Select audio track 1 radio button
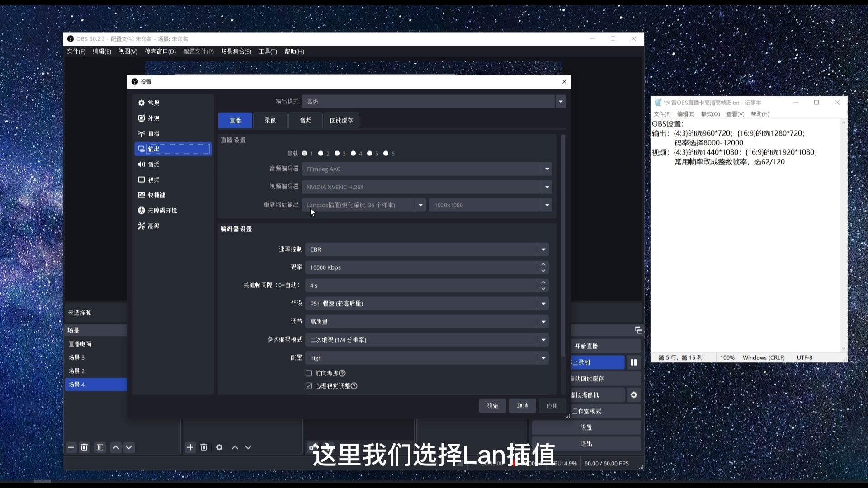The width and height of the screenshot is (868, 488). tap(305, 154)
